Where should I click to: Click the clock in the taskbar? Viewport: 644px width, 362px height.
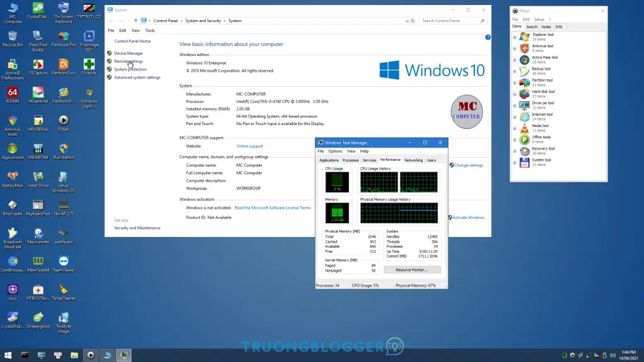(628, 355)
